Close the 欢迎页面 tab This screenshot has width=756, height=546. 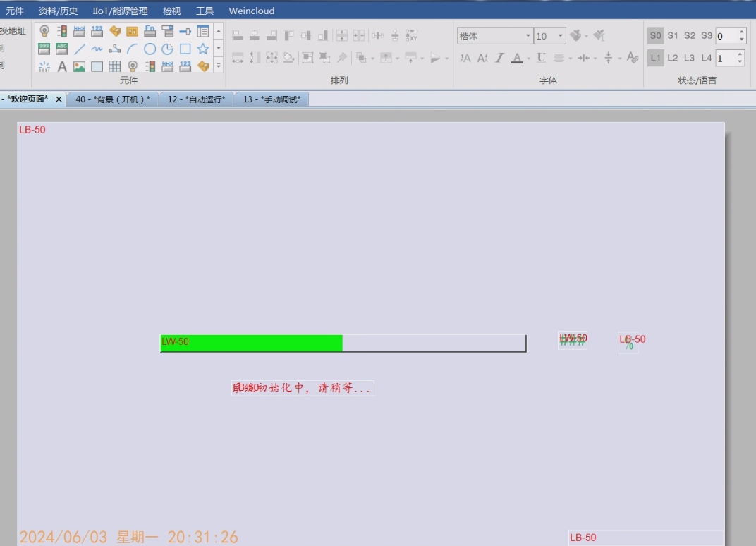[59, 99]
